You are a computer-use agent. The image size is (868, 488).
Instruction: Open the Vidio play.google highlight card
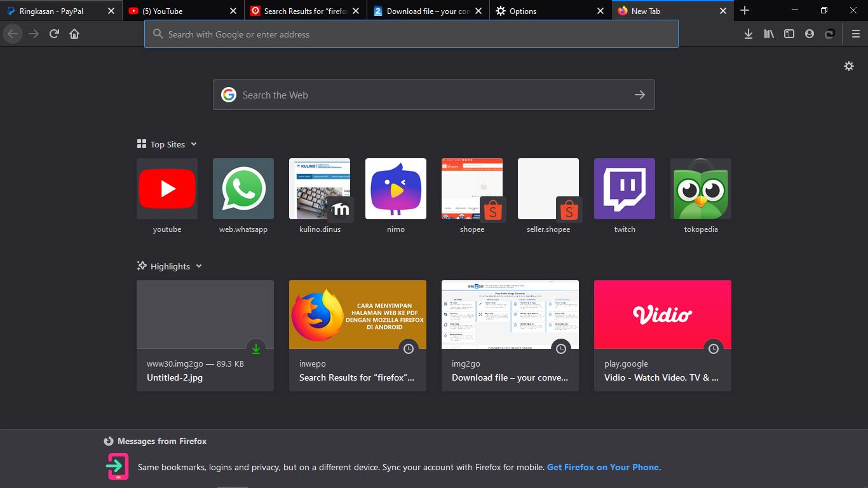pyautogui.click(x=663, y=335)
